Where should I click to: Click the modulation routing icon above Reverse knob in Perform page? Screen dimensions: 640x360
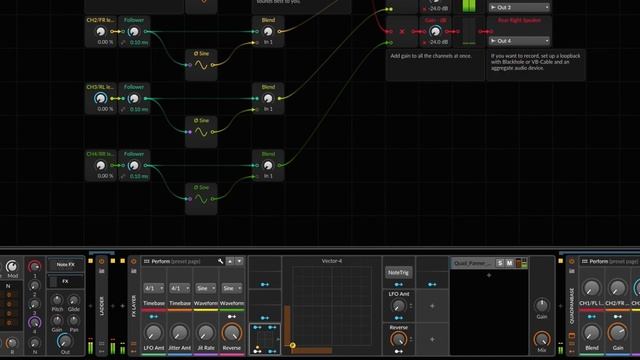(232, 316)
